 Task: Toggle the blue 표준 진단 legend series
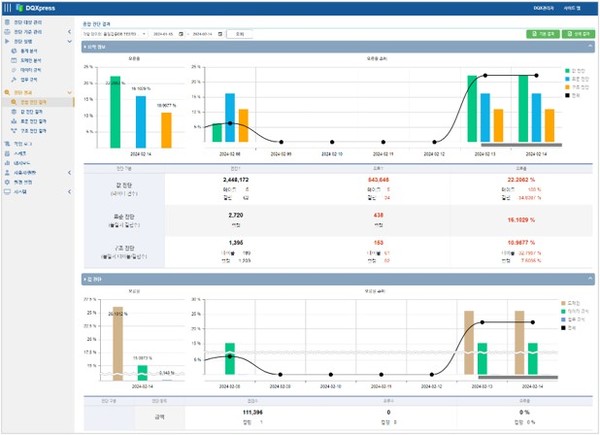(567, 79)
